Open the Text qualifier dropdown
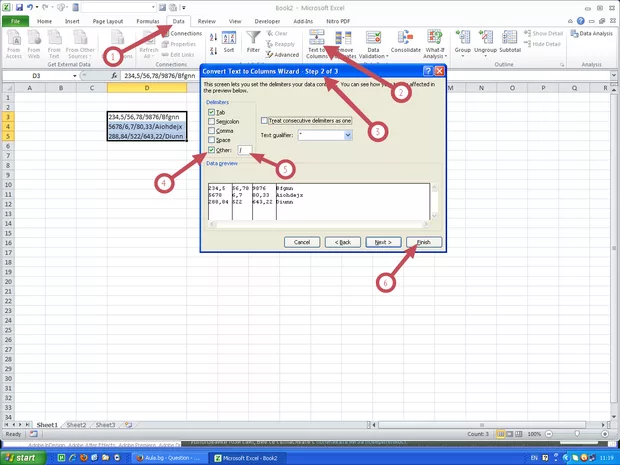The image size is (620, 465). [347, 134]
